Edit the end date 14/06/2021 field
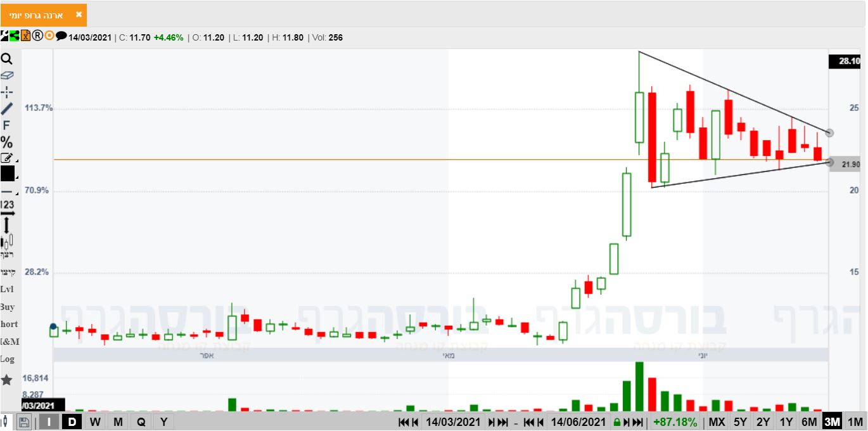Screen dimensions: 868x431 point(578,422)
